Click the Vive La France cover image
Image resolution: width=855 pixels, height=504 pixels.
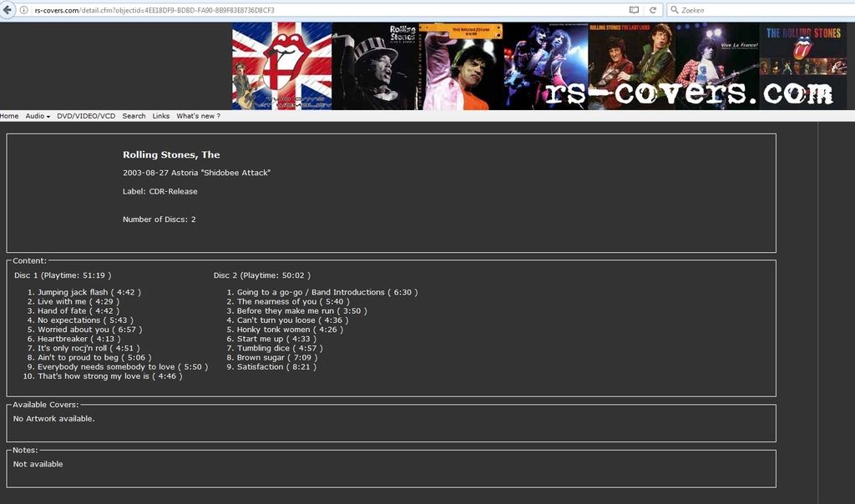(x=717, y=66)
